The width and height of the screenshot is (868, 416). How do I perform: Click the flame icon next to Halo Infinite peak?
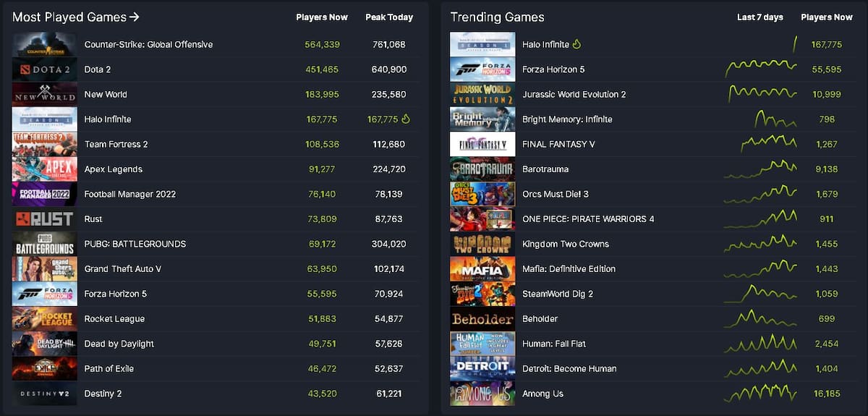coord(406,119)
